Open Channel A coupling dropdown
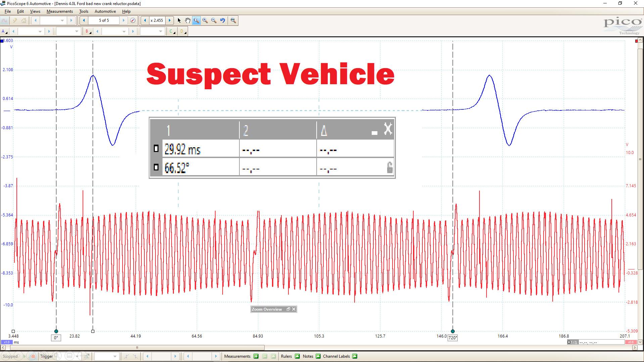 click(68, 32)
